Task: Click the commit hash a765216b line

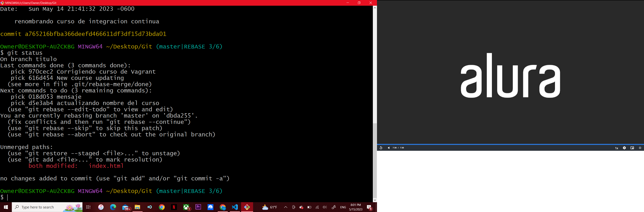Action: [83, 34]
